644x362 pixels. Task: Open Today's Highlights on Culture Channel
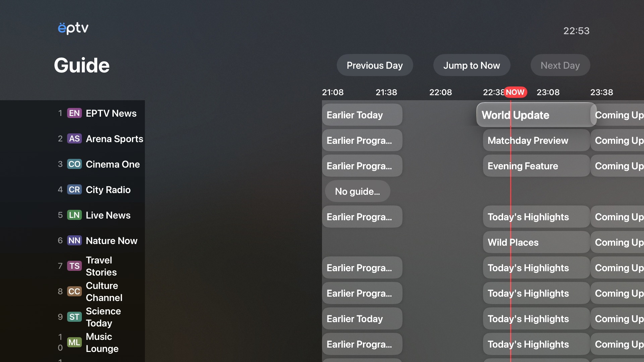point(536,293)
